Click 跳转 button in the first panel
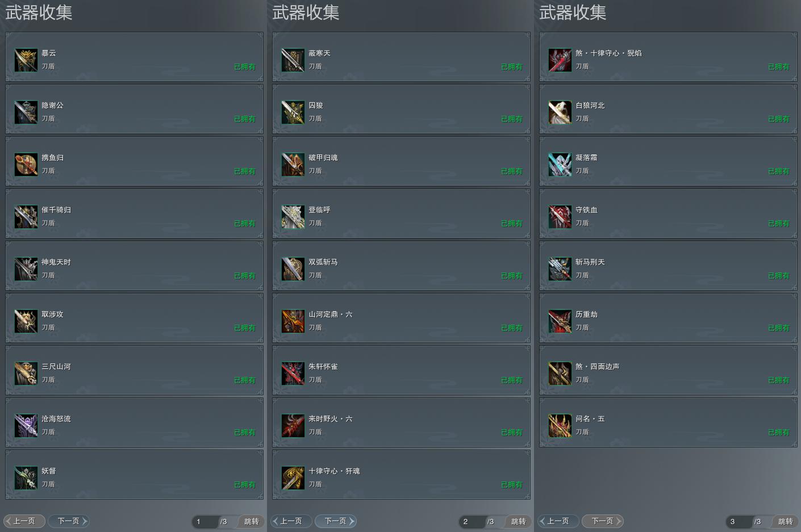The height and width of the screenshot is (532, 801). (251, 521)
